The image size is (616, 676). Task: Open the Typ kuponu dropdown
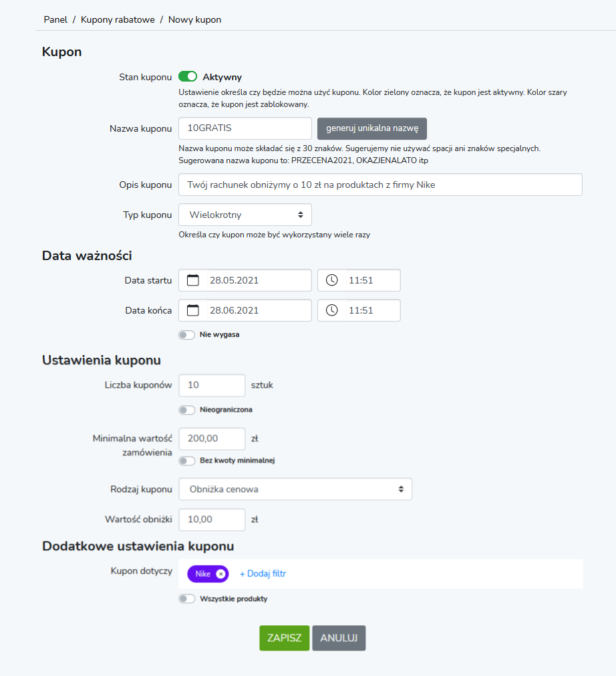pyautogui.click(x=245, y=215)
